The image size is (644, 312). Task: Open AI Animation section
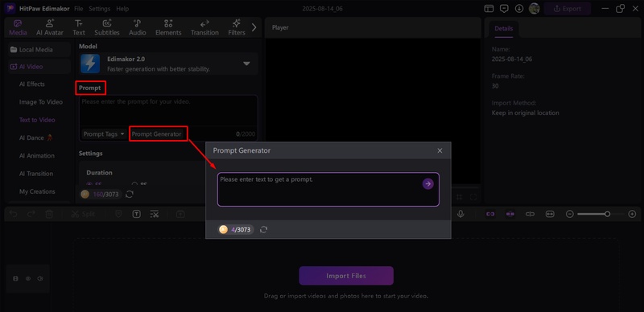[x=37, y=155]
